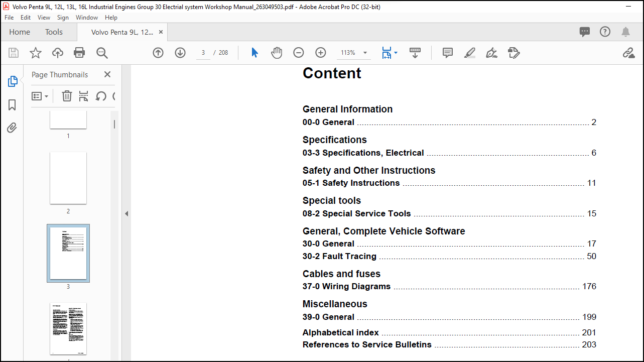644x362 pixels.
Task: Click the fit page width icon
Action: [x=386, y=53]
